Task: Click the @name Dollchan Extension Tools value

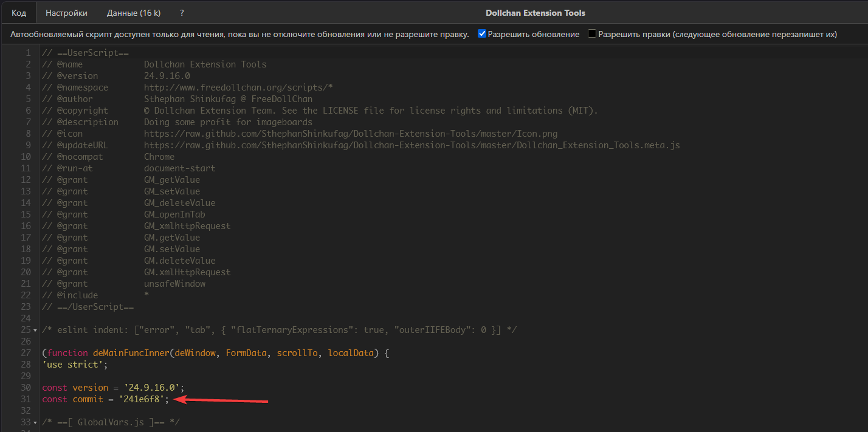Action: tap(205, 64)
